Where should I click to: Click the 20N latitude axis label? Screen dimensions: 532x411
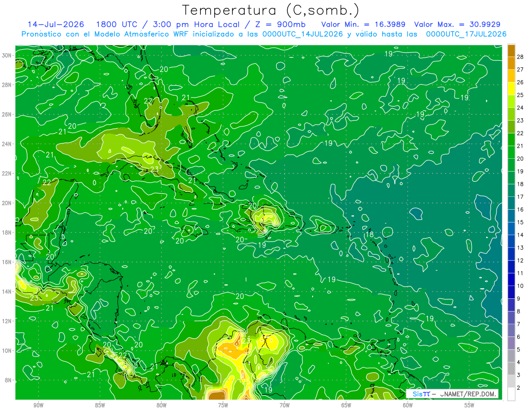[x=7, y=203]
